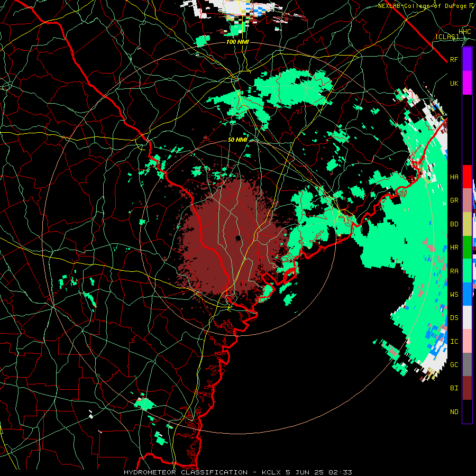476x476 pixels.
Task: Click the 100 NMI range ring label
Action: (237, 42)
